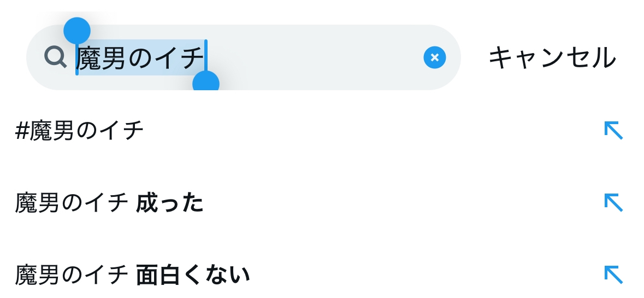Click the # symbol of the hashtag suggestion
The width and height of the screenshot is (644, 298).
click(x=21, y=131)
